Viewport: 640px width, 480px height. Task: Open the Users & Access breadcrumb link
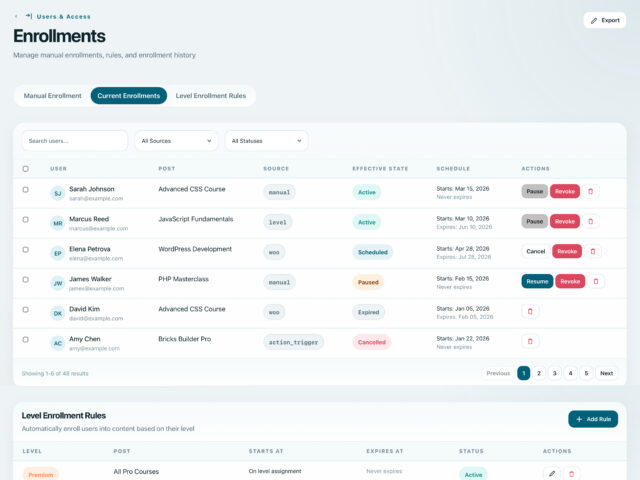point(63,16)
